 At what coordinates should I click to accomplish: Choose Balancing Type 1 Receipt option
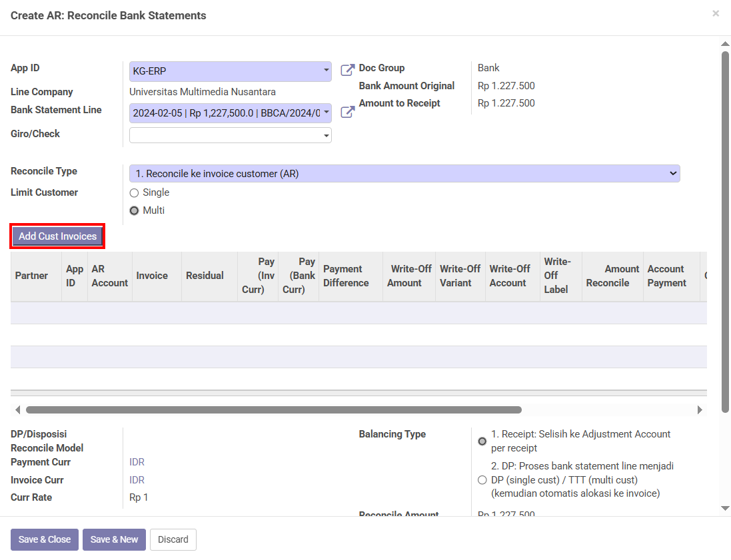click(x=482, y=441)
